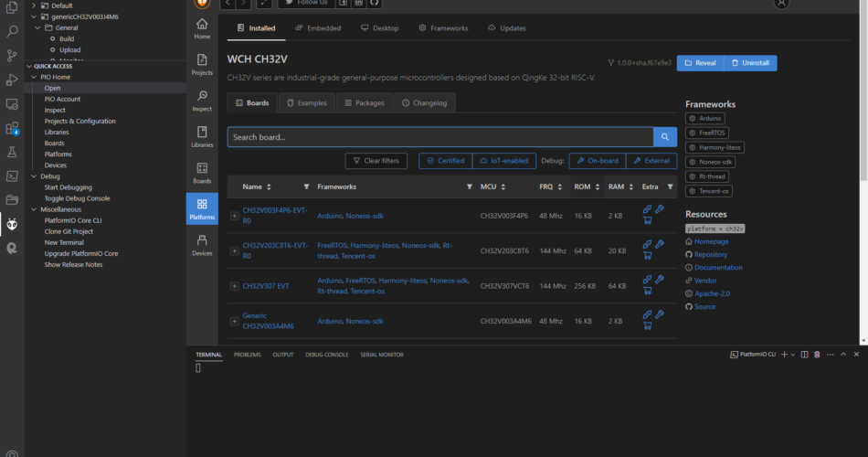Split the terminal panel
This screenshot has height=457, width=868.
(x=804, y=355)
